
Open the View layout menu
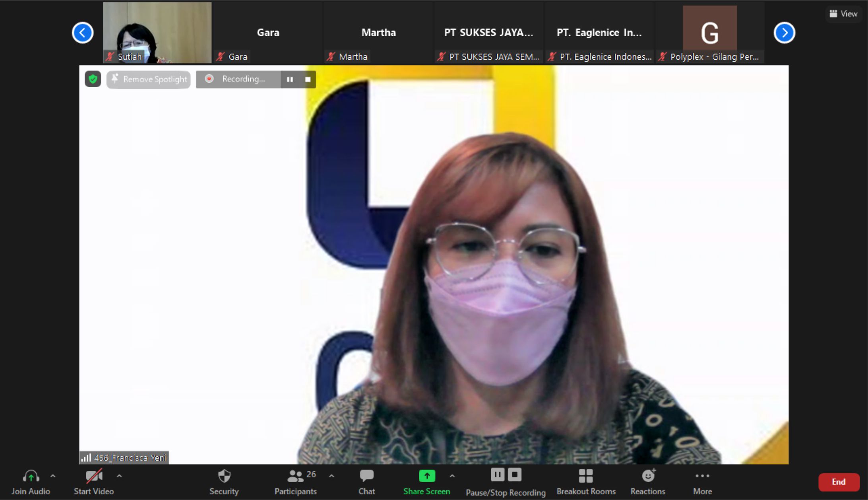(x=843, y=14)
